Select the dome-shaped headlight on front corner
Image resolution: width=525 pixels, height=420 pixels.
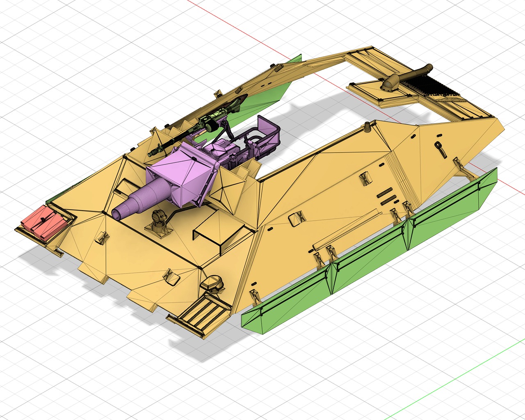tap(213, 283)
